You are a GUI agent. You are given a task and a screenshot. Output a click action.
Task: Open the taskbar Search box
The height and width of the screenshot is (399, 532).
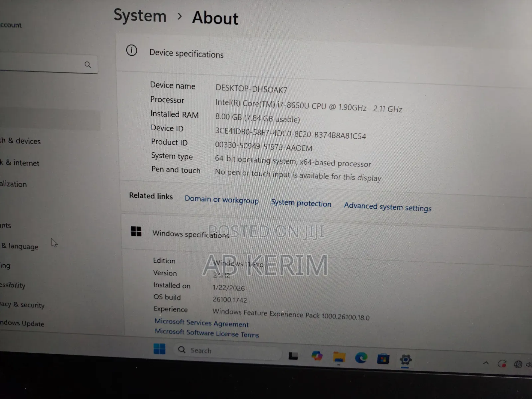pos(227,351)
